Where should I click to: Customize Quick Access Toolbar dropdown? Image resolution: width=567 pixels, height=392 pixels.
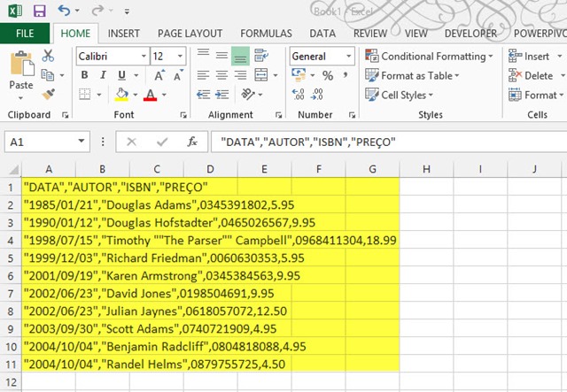click(127, 12)
